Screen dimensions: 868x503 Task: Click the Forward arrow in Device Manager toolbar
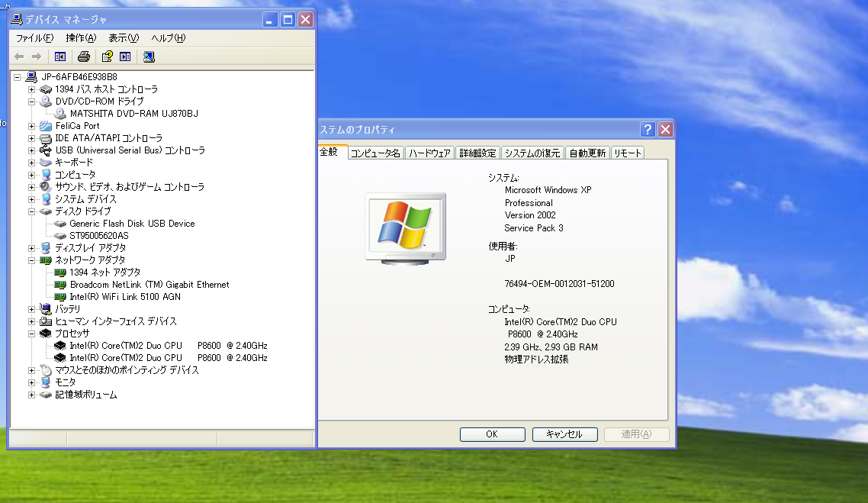[x=37, y=56]
